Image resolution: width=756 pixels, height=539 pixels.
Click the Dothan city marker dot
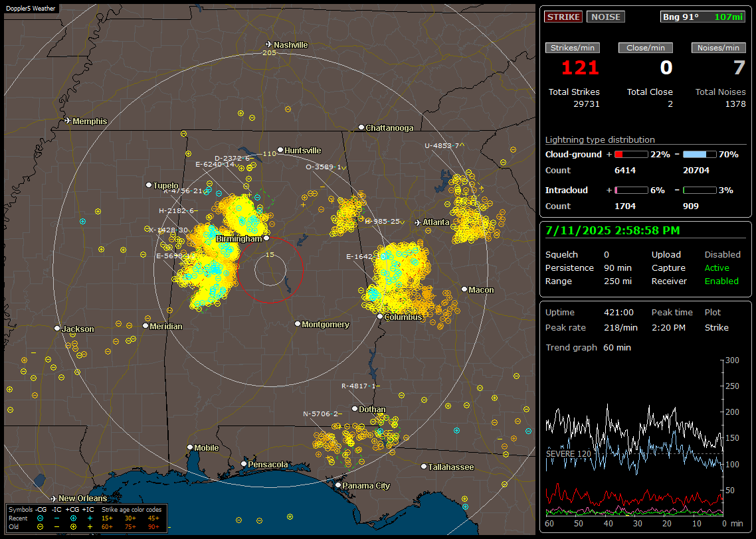click(355, 408)
